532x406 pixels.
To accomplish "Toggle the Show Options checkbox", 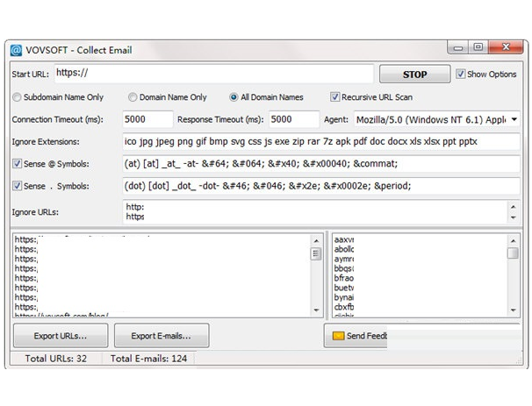I will click(x=460, y=74).
